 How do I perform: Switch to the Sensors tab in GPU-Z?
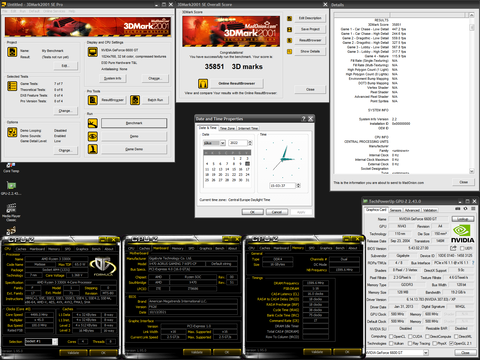coord(395,210)
